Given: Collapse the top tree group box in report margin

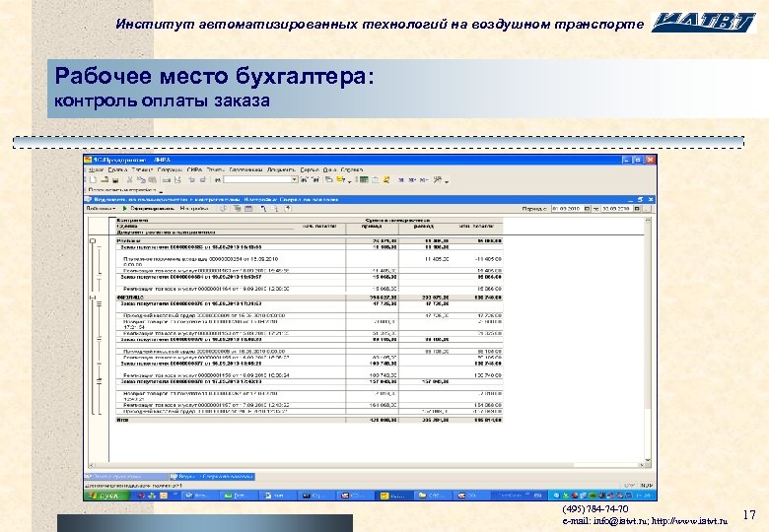Looking at the screenshot, I should pos(93,241).
